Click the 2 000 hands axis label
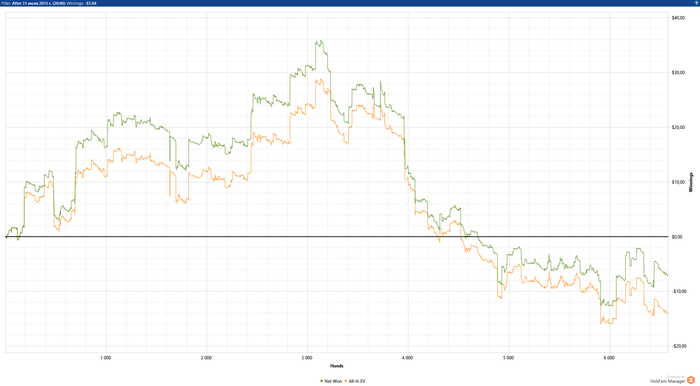Viewport: 700px width, 386px height. (206, 358)
